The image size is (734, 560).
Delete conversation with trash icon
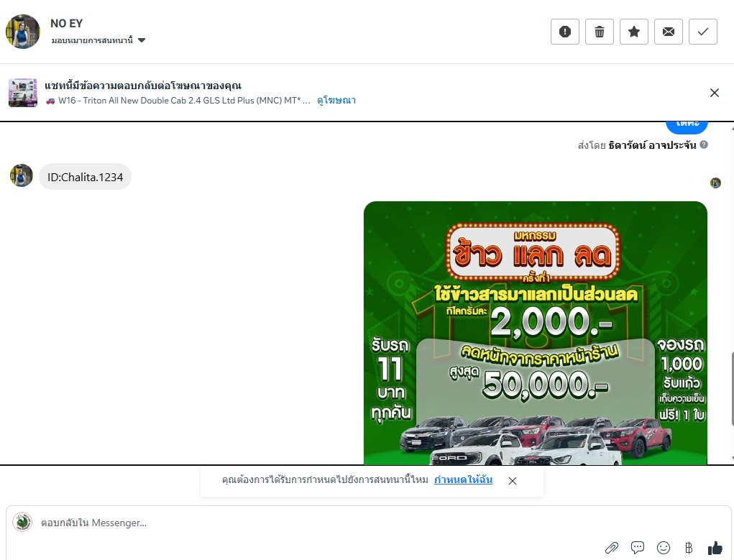tap(599, 32)
